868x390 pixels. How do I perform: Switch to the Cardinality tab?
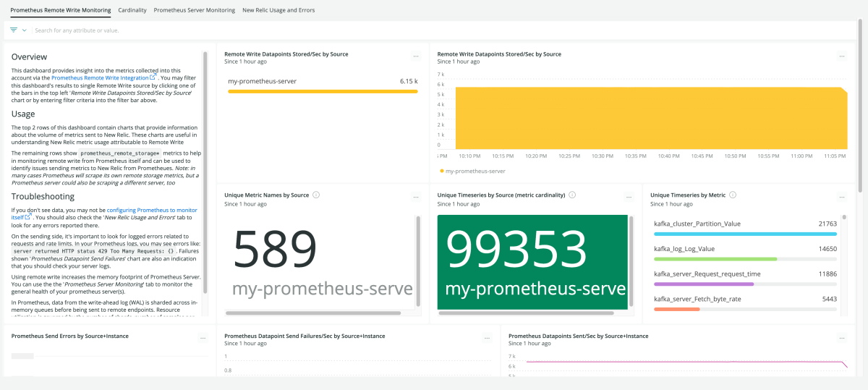[132, 10]
